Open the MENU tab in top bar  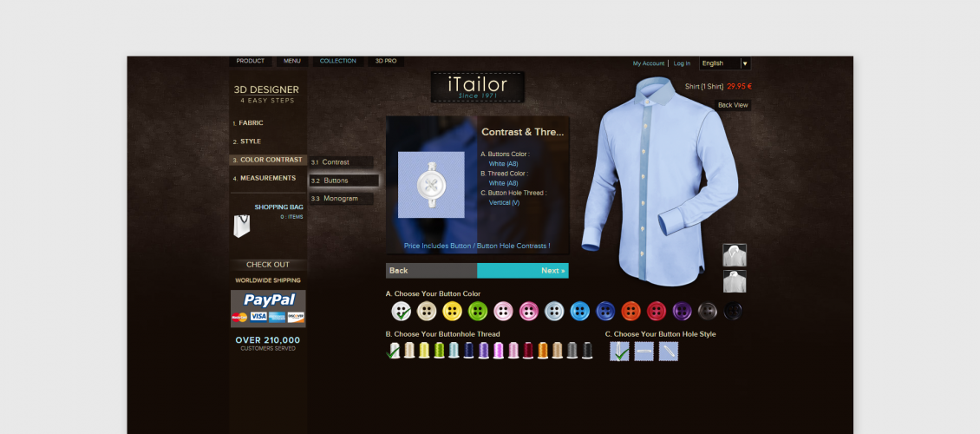tap(292, 62)
